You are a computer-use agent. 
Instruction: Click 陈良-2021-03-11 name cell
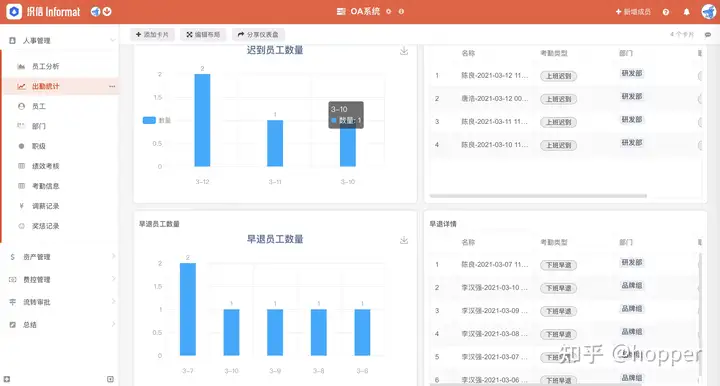495,122
